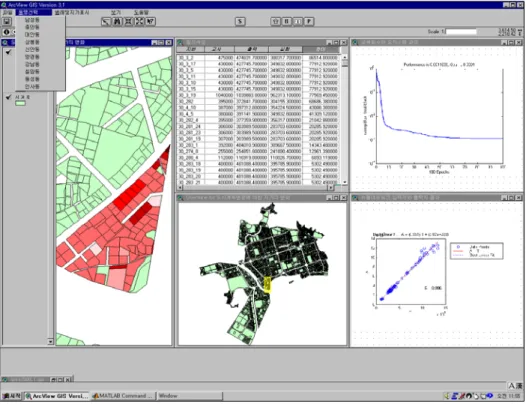
Task: Open the 보기 menu
Action: click(116, 12)
